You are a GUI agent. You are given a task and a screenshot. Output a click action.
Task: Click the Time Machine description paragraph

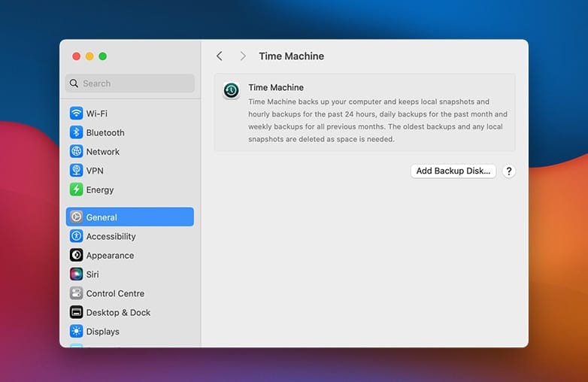pyautogui.click(x=377, y=120)
